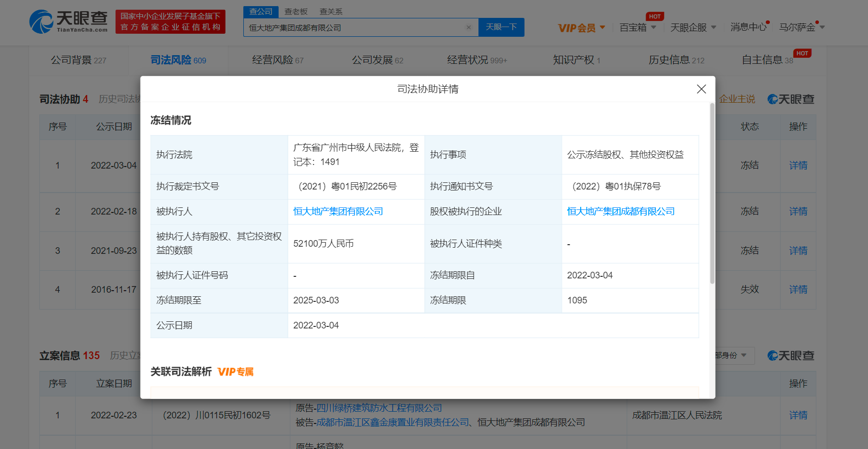Click the dialog's vertical scrollbar

[x=712, y=193]
